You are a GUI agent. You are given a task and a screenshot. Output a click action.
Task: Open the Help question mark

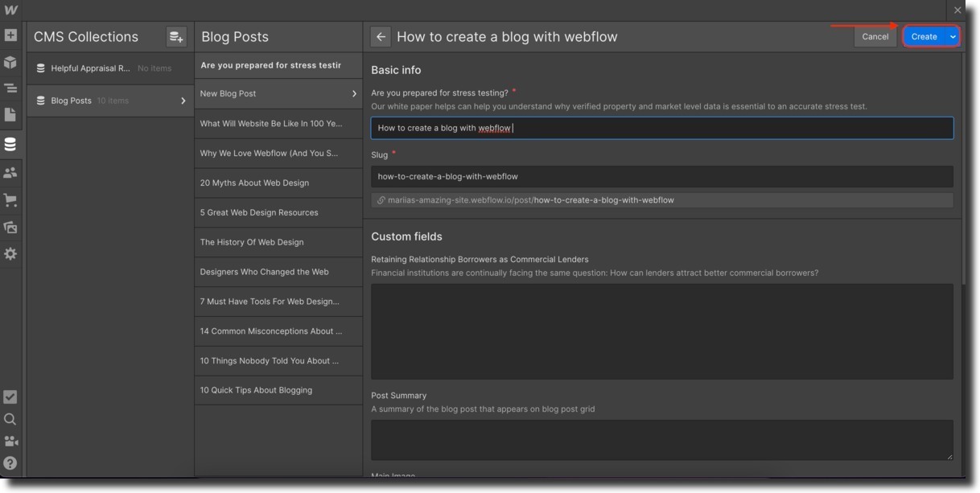(x=10, y=463)
